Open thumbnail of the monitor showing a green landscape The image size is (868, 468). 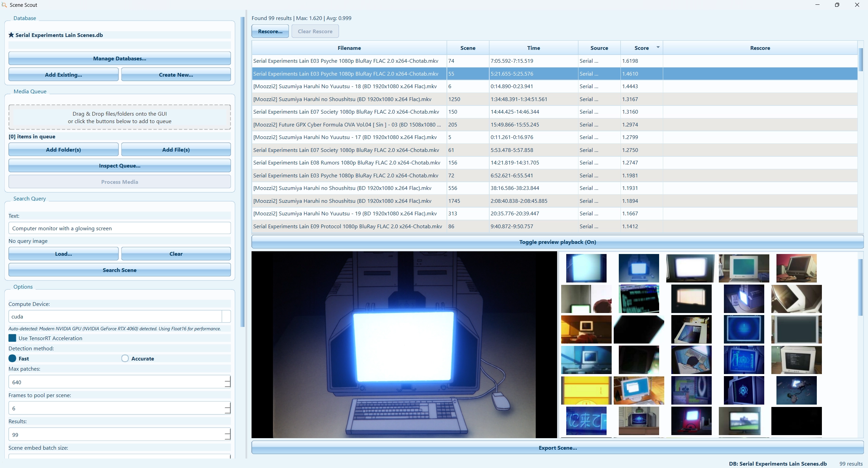pos(744,421)
